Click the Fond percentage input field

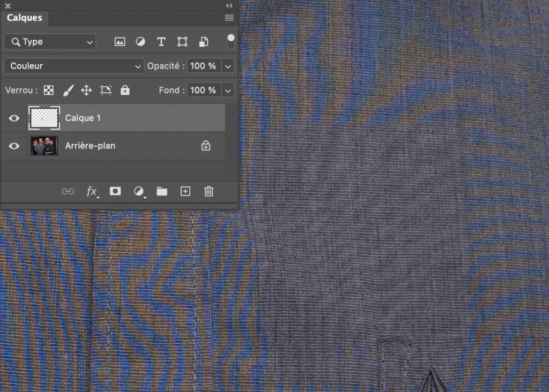[204, 91]
